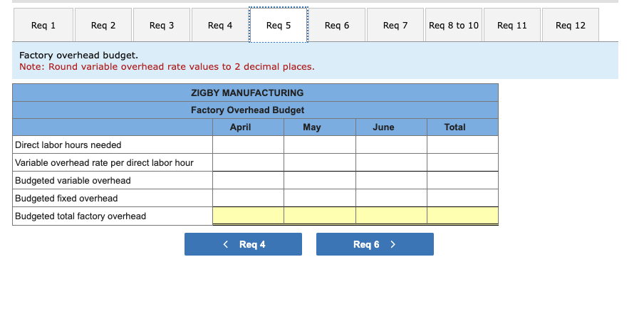Open the Req 7 tab
The image size is (644, 336).
pyautogui.click(x=395, y=25)
